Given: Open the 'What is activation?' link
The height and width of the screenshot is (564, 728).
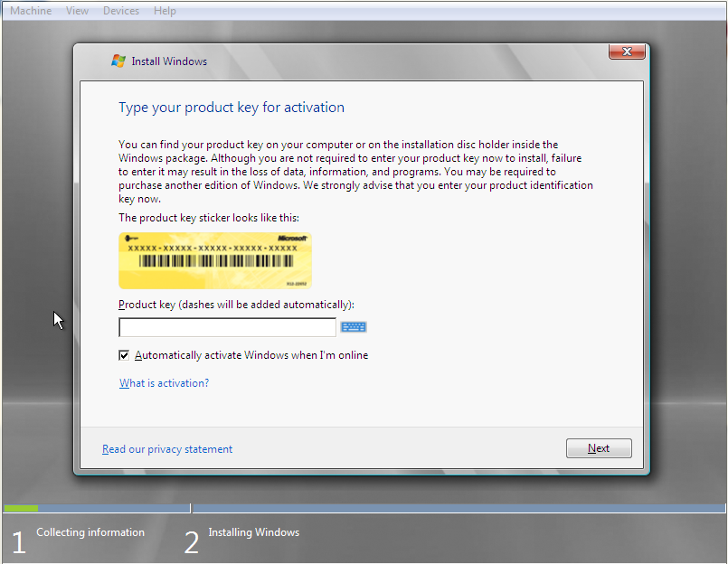Looking at the screenshot, I should [165, 383].
